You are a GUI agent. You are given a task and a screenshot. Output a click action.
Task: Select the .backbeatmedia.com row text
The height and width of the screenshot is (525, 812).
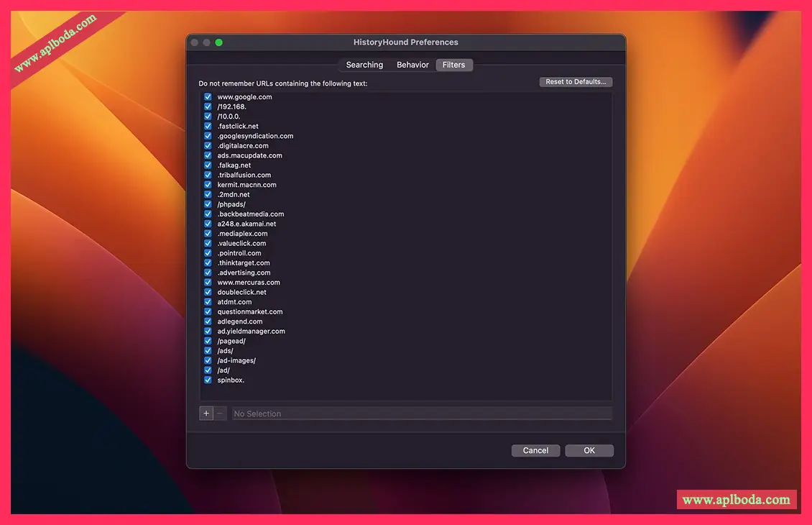(251, 214)
